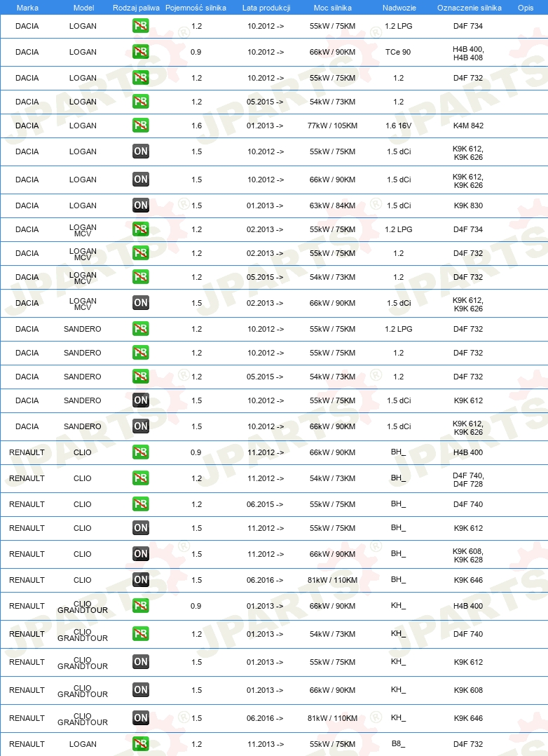
Task: Select engine code 'D4F 740, D4F 728'
Action: coord(469,480)
